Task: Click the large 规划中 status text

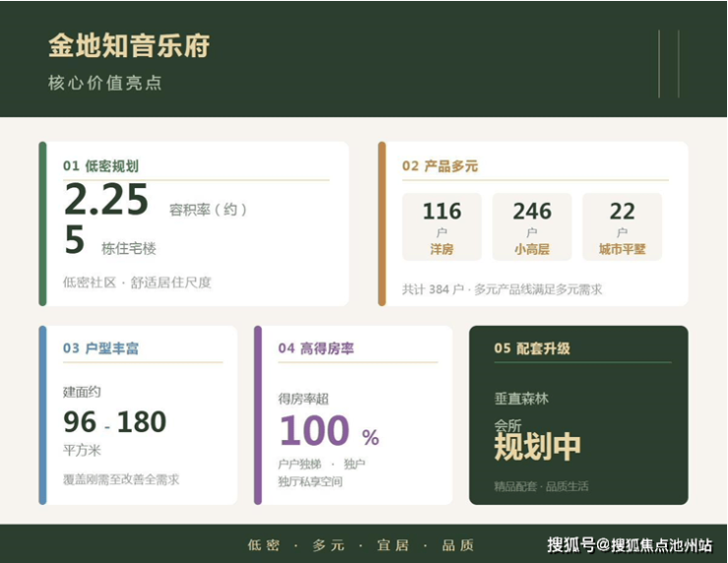Action: tap(537, 448)
